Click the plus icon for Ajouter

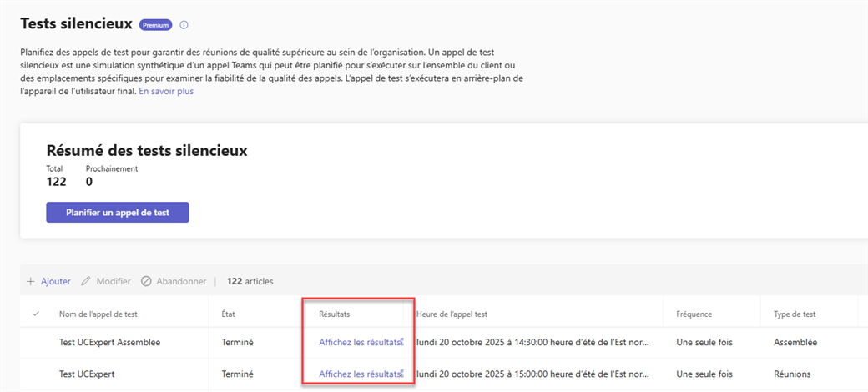(31, 282)
